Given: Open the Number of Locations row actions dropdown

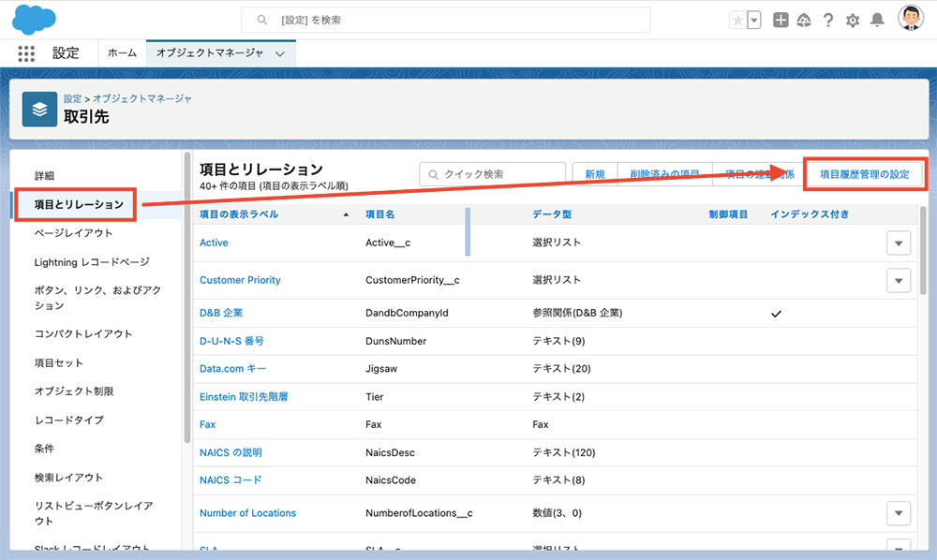Looking at the screenshot, I should click(x=899, y=513).
